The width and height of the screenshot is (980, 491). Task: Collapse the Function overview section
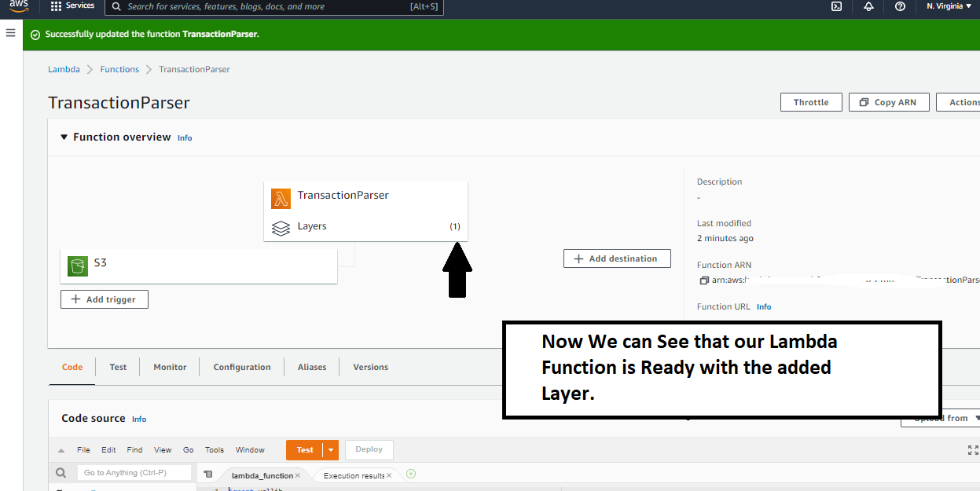pos(64,137)
